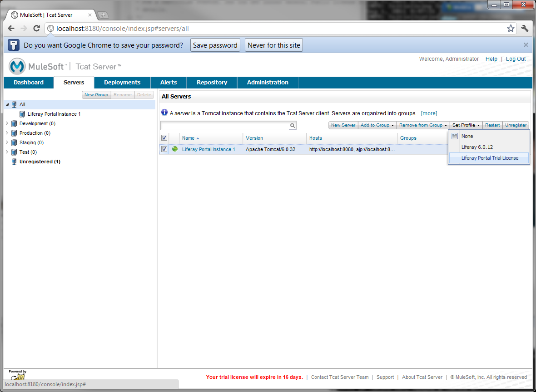Select Liferay Portal Trial License profile
536x392 pixels.
tap(489, 158)
